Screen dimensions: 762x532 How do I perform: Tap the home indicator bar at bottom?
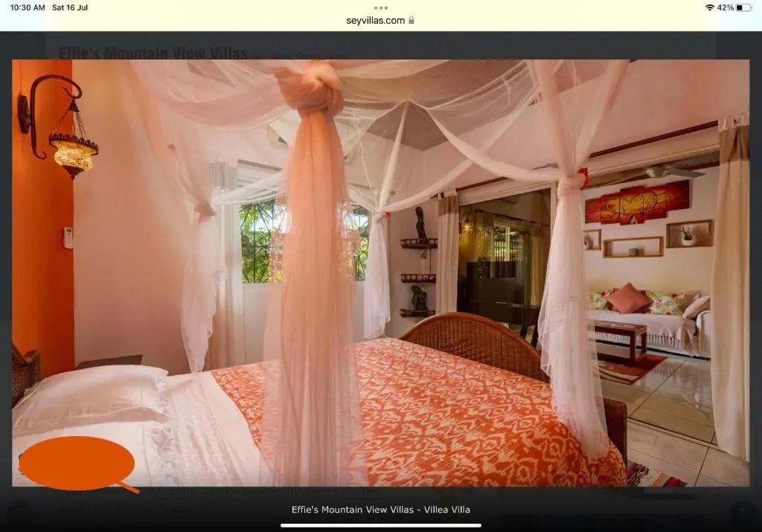380,525
